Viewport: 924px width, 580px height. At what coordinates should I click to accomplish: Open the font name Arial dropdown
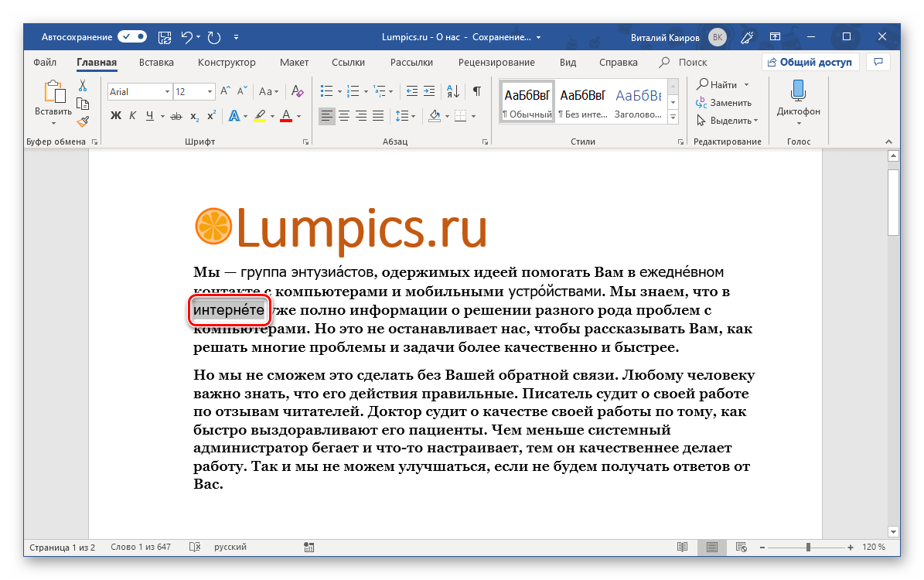tap(167, 91)
